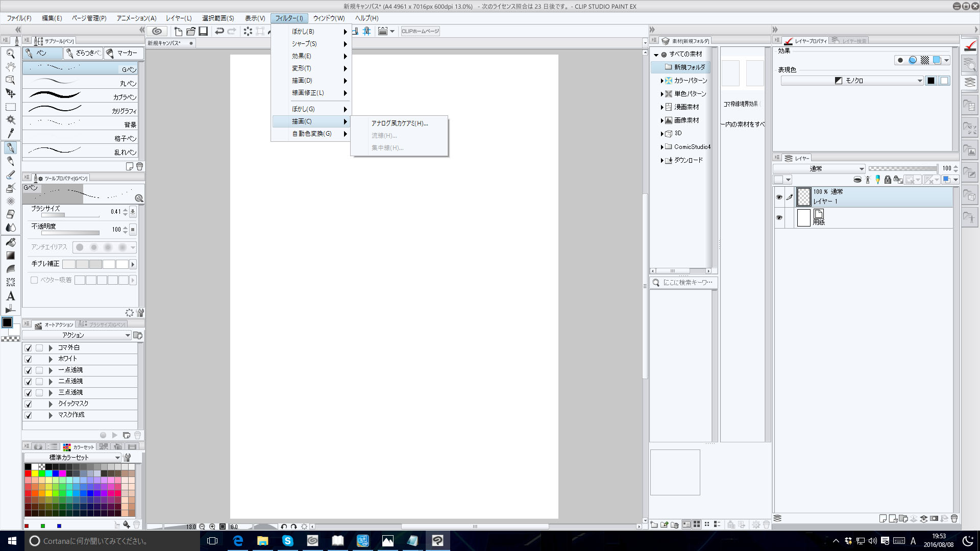Hide レイヤー 1 with eye icon
980x551 pixels.
pyautogui.click(x=779, y=197)
